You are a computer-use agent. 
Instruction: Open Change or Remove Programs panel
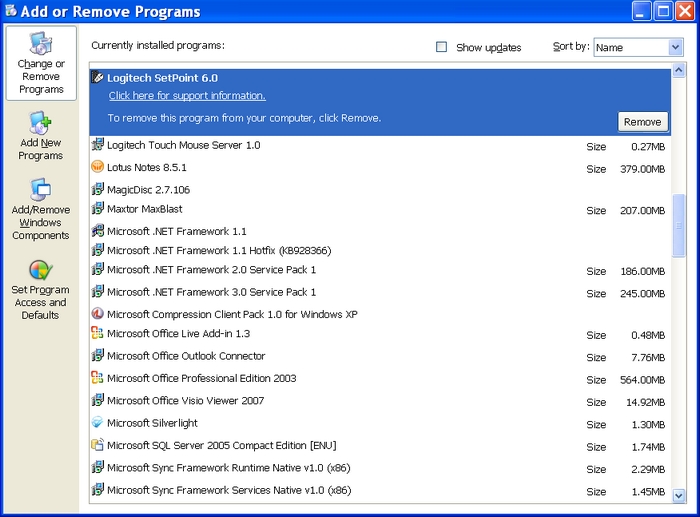point(41,63)
